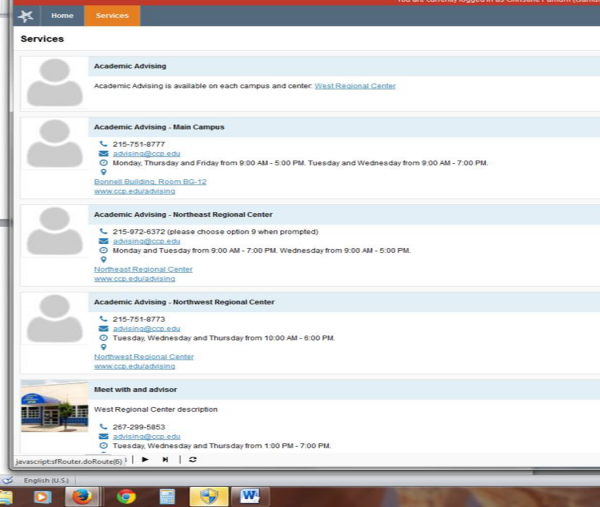The height and width of the screenshot is (507, 600).
Task: Click the Northeast Regional Center location pin
Action: pos(103,260)
